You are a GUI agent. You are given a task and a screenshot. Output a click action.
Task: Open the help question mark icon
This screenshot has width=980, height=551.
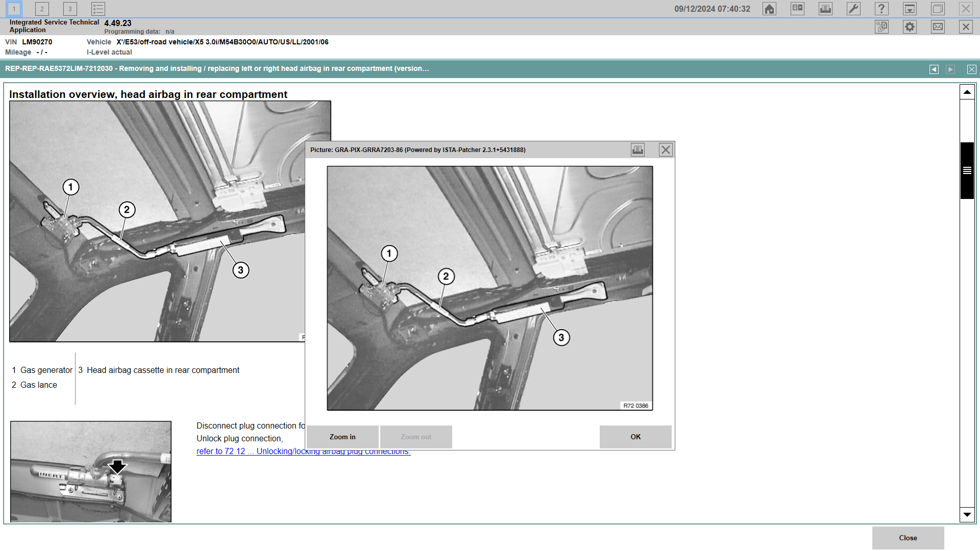881,9
